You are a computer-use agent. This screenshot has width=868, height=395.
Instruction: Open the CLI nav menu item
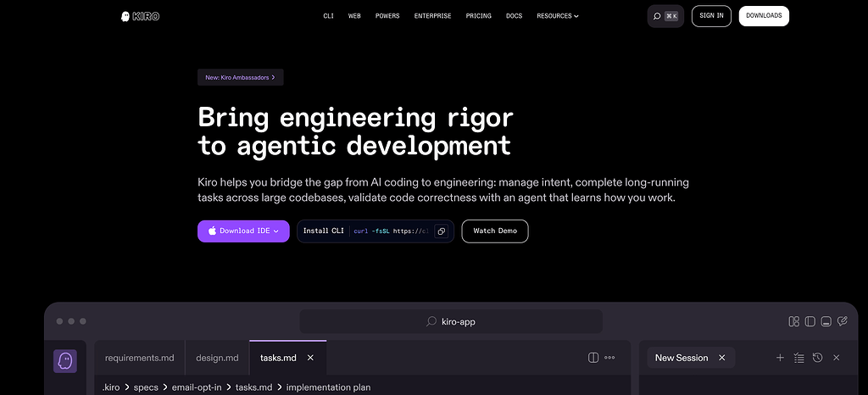coord(328,16)
